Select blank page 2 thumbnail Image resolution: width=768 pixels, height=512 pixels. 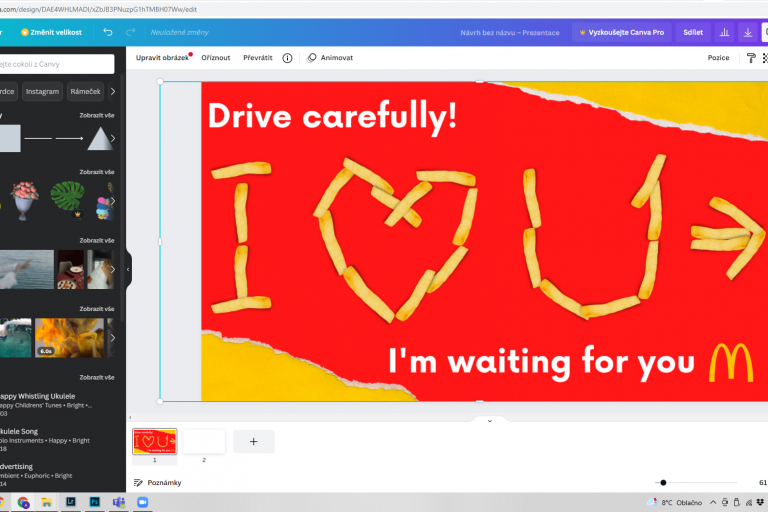click(x=204, y=441)
